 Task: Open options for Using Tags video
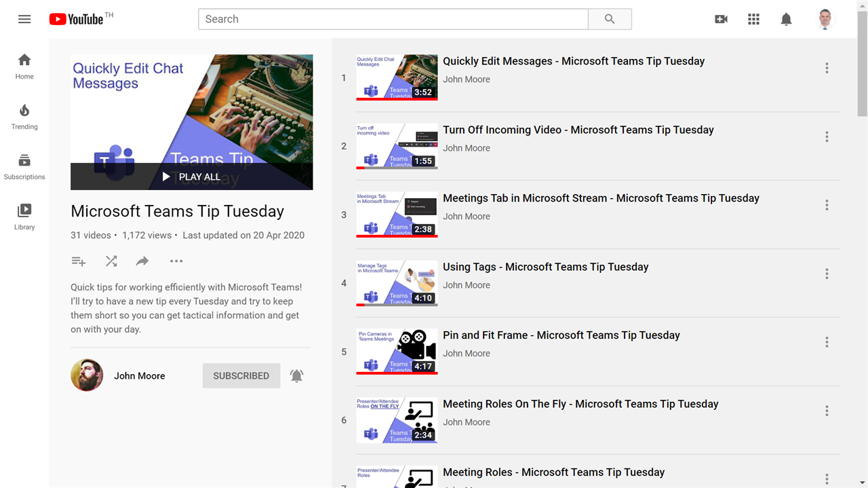pyautogui.click(x=827, y=274)
